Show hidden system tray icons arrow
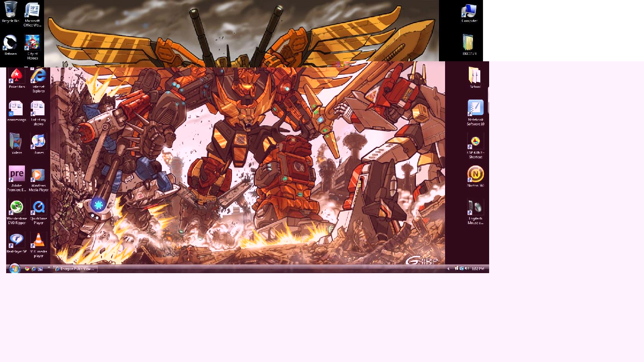The width and height of the screenshot is (644, 362). [x=448, y=269]
